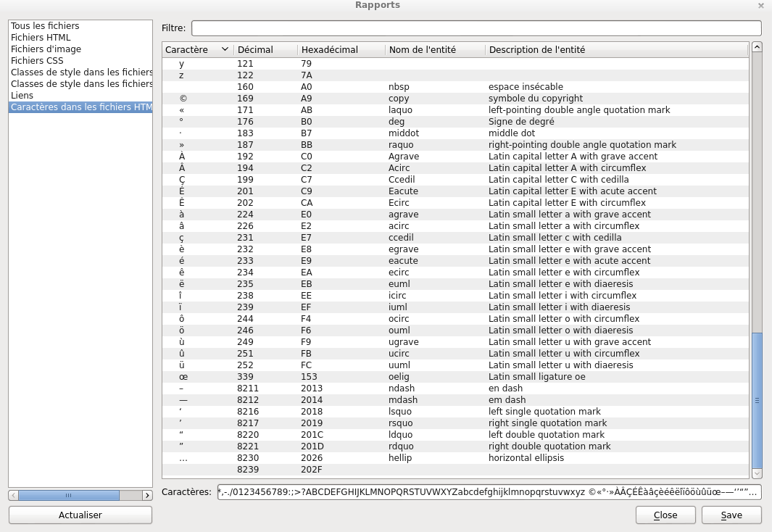Image resolution: width=772 pixels, height=532 pixels.
Task: Click the Caractères output text field
Action: click(489, 493)
